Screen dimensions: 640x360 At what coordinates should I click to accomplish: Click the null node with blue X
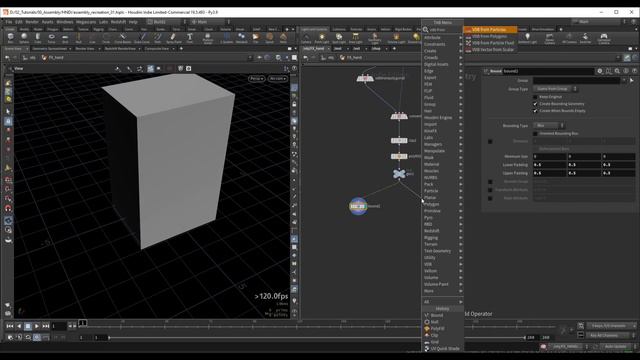[399, 174]
